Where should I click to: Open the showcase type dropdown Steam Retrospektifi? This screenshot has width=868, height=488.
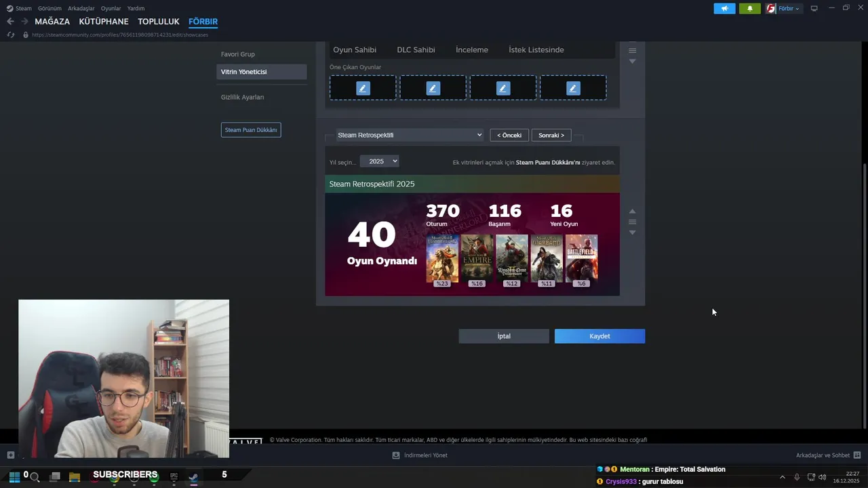tap(410, 135)
